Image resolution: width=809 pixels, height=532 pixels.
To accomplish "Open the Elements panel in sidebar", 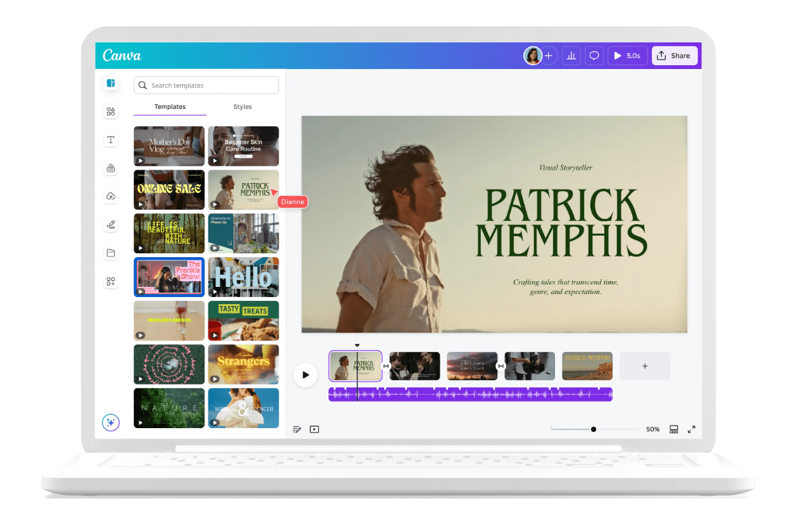I will click(111, 112).
